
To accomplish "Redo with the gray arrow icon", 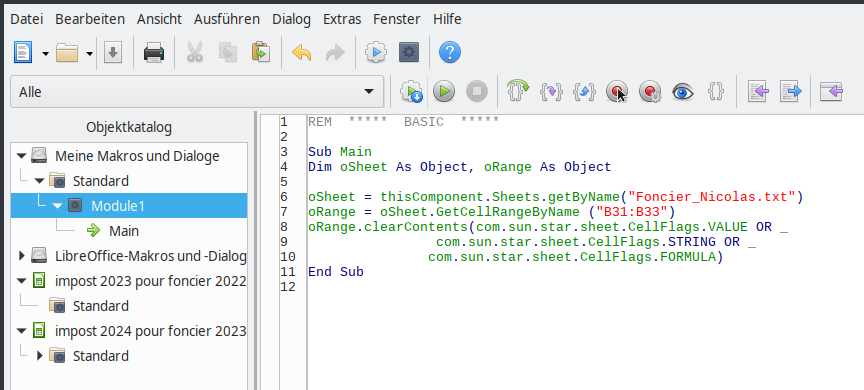I will pyautogui.click(x=334, y=53).
